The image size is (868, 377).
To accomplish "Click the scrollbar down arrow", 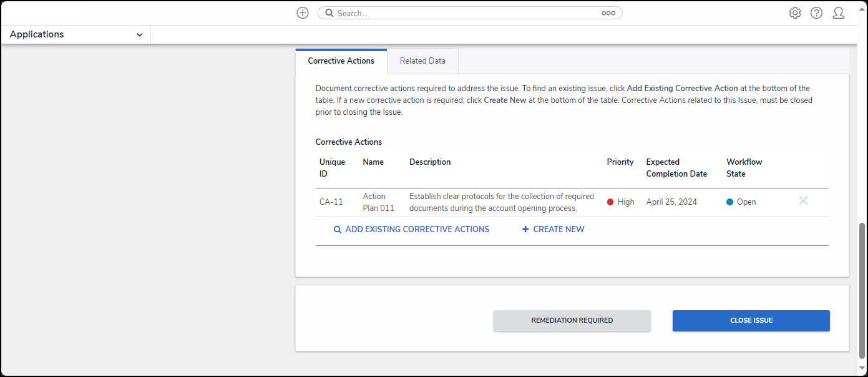I will click(862, 370).
